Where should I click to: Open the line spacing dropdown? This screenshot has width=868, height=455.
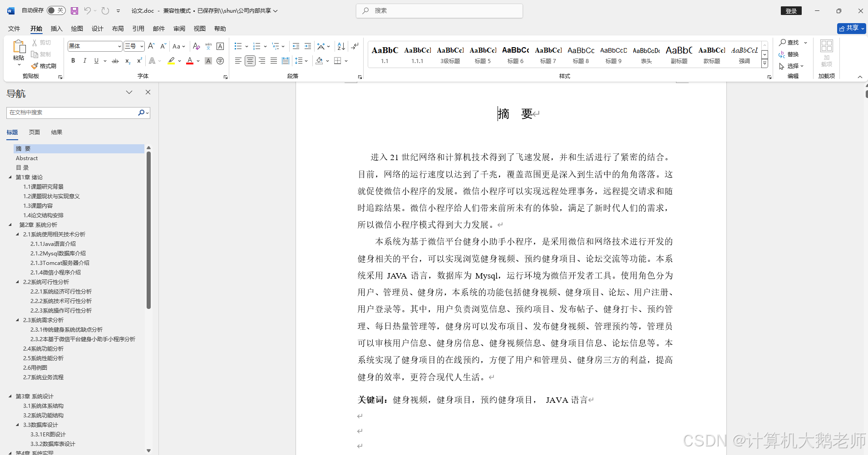(x=301, y=61)
